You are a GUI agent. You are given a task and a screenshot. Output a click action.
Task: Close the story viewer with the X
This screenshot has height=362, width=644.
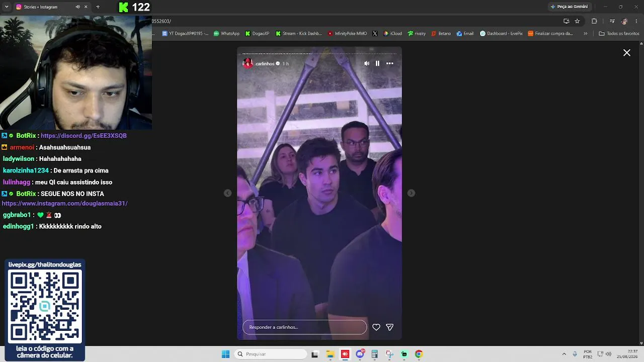pos(627,53)
